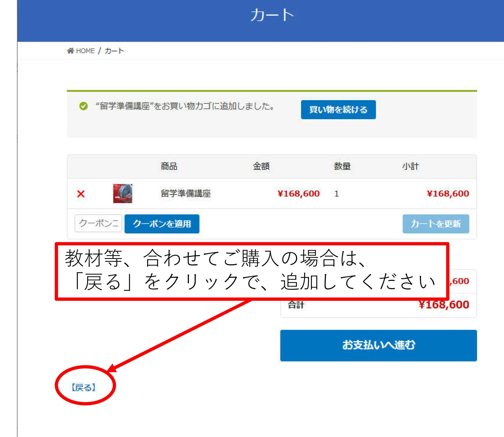Click the 金額 column header

[261, 166]
